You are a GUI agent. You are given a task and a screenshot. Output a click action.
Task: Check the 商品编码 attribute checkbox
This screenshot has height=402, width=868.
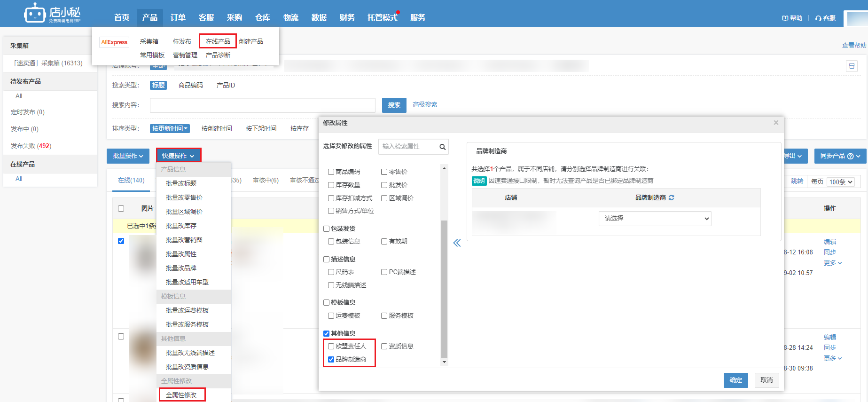[331, 172]
